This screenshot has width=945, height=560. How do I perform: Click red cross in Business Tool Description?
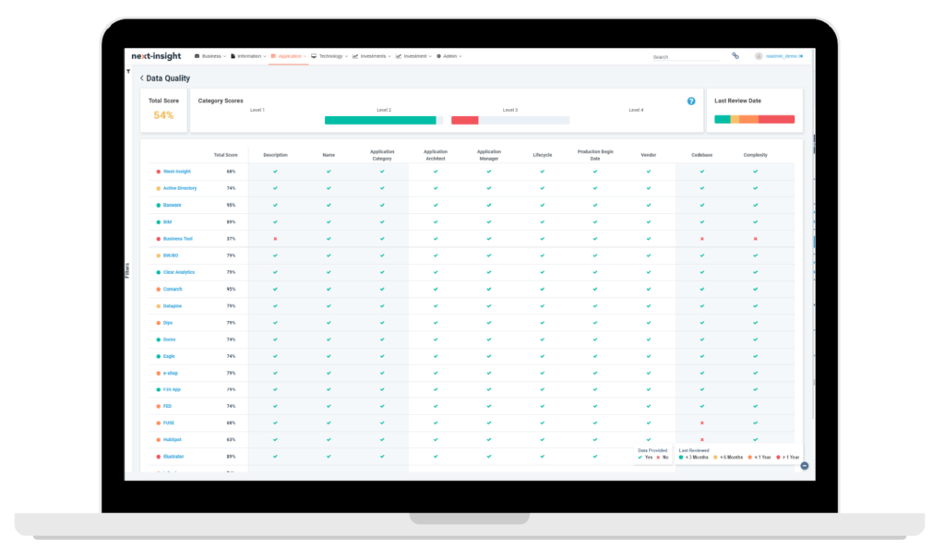[275, 239]
